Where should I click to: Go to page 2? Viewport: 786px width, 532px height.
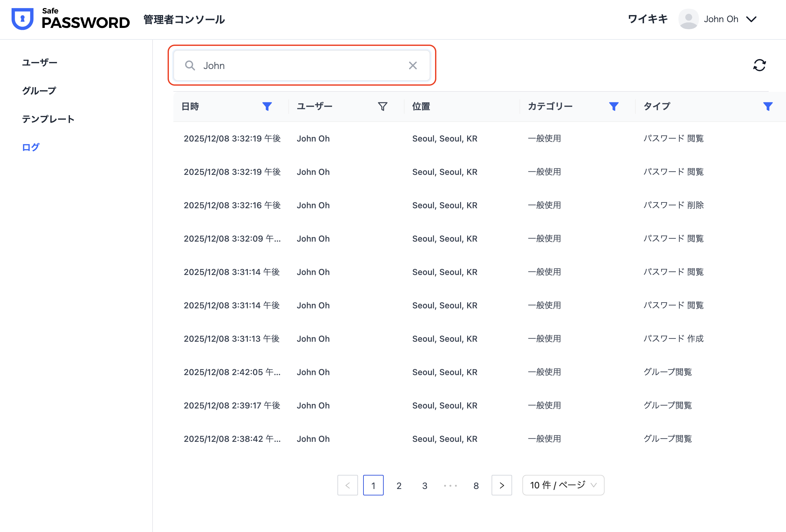pos(399,486)
